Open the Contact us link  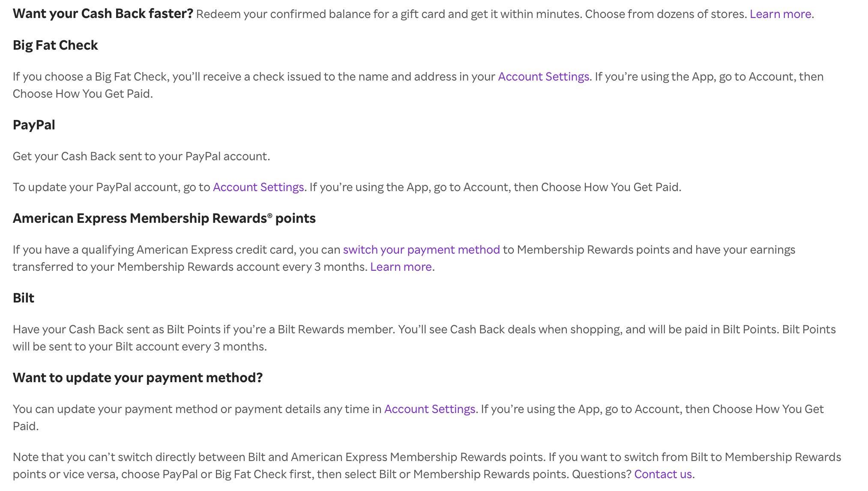click(x=663, y=474)
